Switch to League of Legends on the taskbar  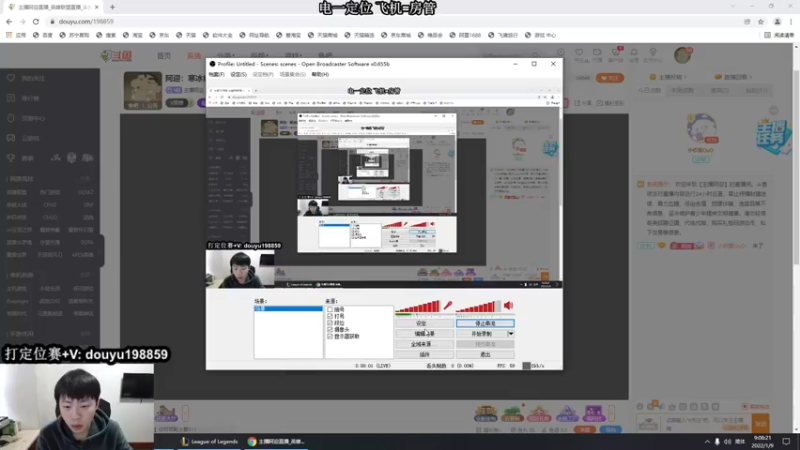(x=210, y=441)
